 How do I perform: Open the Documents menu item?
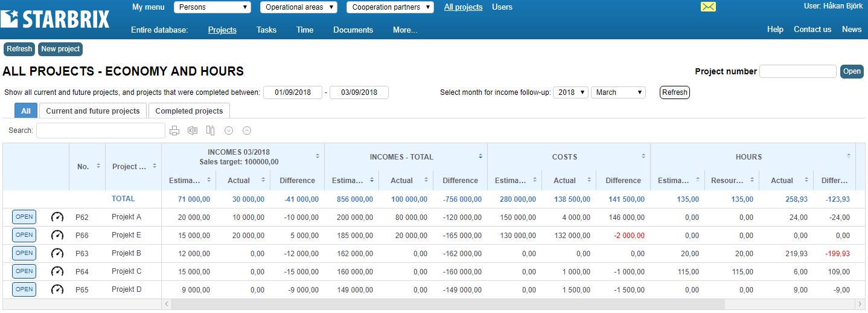pos(353,30)
